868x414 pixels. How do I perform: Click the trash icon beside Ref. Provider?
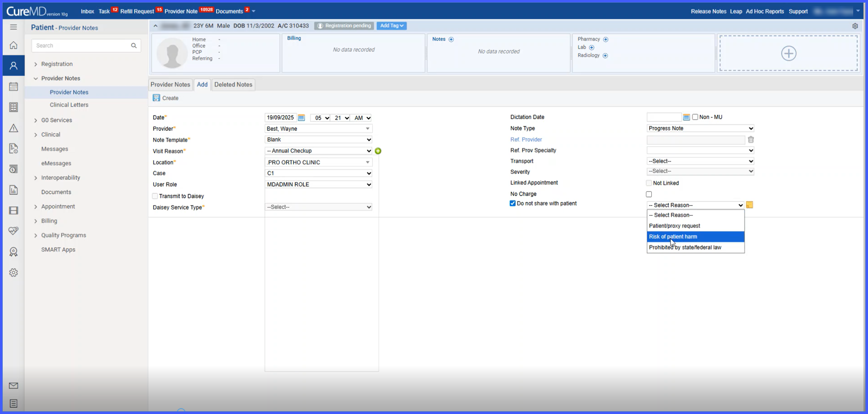(x=751, y=140)
